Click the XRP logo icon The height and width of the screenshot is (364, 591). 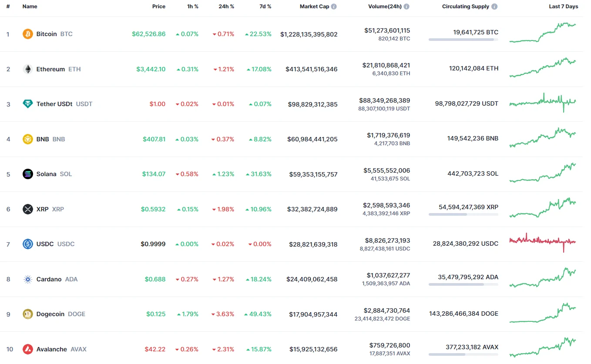pos(28,209)
